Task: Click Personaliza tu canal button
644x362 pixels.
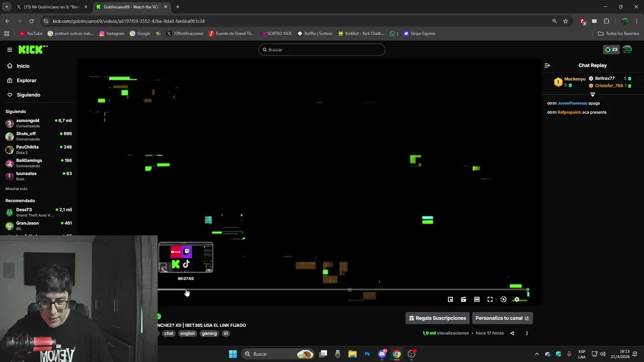Action: coord(502,318)
